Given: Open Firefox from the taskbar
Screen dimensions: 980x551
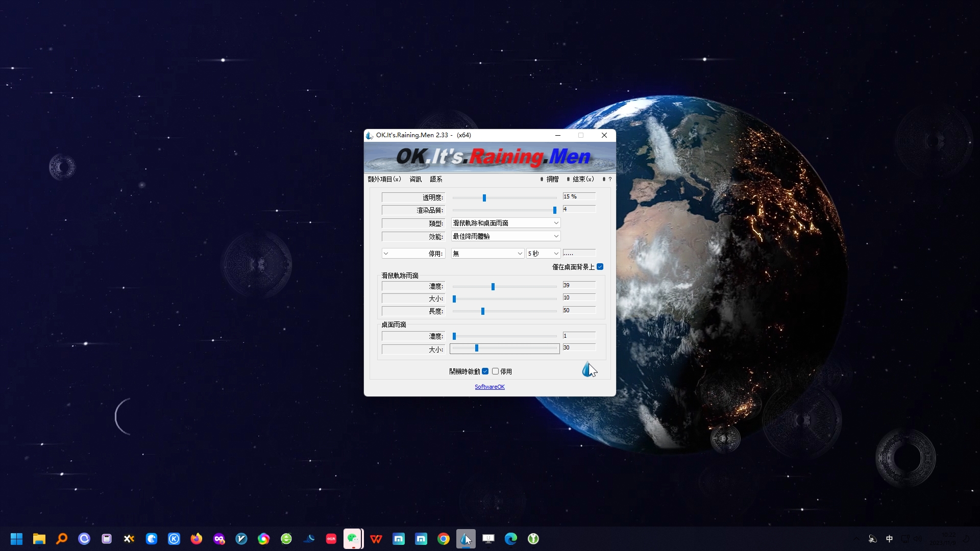Looking at the screenshot, I should pos(197,539).
